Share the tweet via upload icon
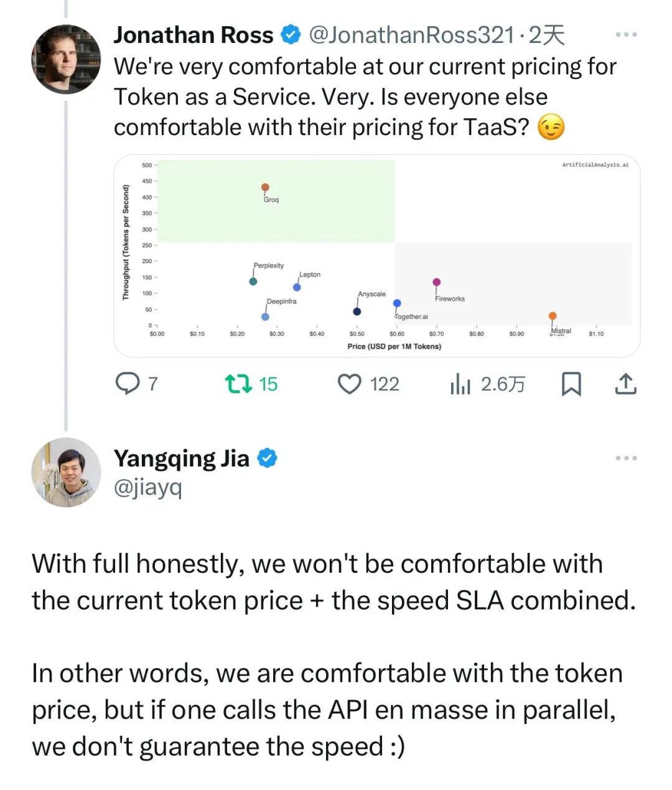 coord(625,383)
